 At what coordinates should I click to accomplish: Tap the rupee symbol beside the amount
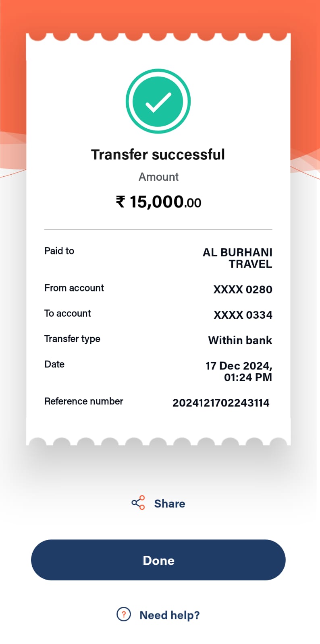(x=121, y=201)
